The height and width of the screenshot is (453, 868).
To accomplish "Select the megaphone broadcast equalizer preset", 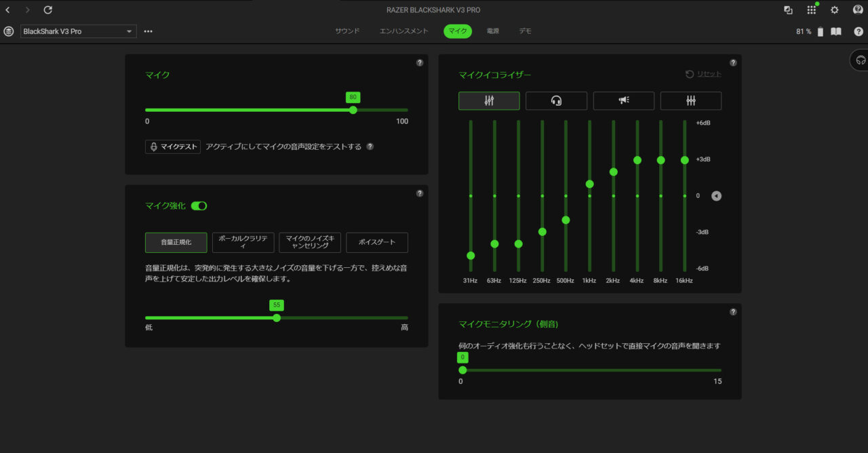I will pos(624,100).
